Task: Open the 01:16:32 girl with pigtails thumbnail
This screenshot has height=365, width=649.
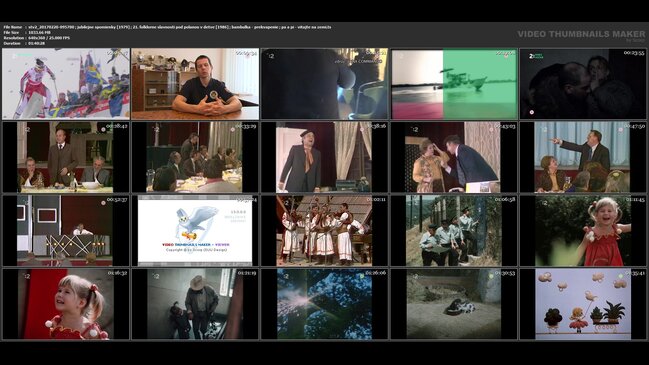Action: coord(66,304)
